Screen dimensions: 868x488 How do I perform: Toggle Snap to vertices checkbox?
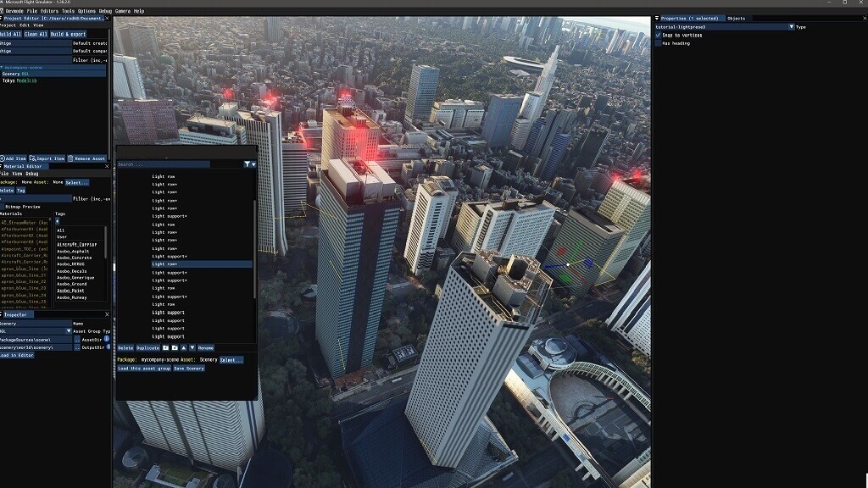[x=658, y=35]
